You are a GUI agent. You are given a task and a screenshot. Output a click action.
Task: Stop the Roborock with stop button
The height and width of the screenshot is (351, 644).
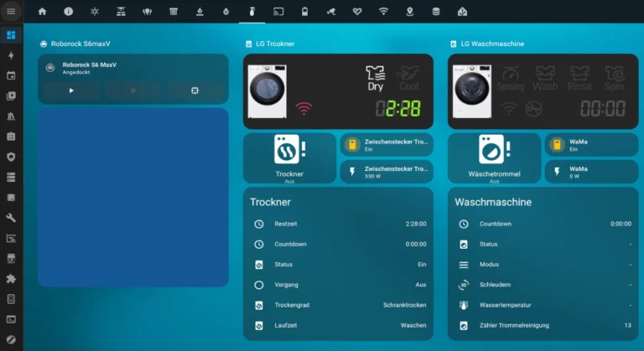click(132, 90)
